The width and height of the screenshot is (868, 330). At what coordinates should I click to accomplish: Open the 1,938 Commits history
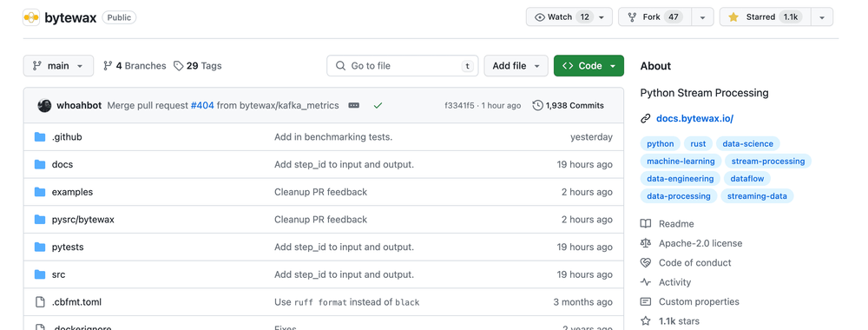(568, 105)
